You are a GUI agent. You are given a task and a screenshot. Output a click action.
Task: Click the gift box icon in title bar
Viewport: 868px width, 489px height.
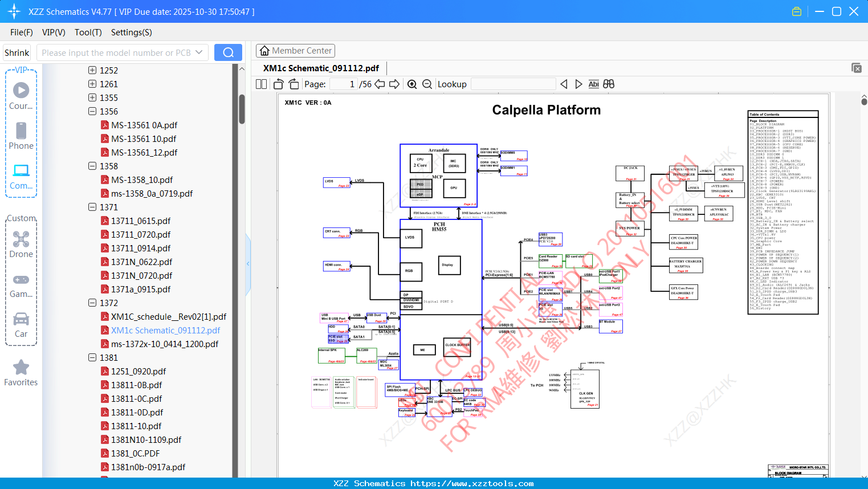coord(797,11)
